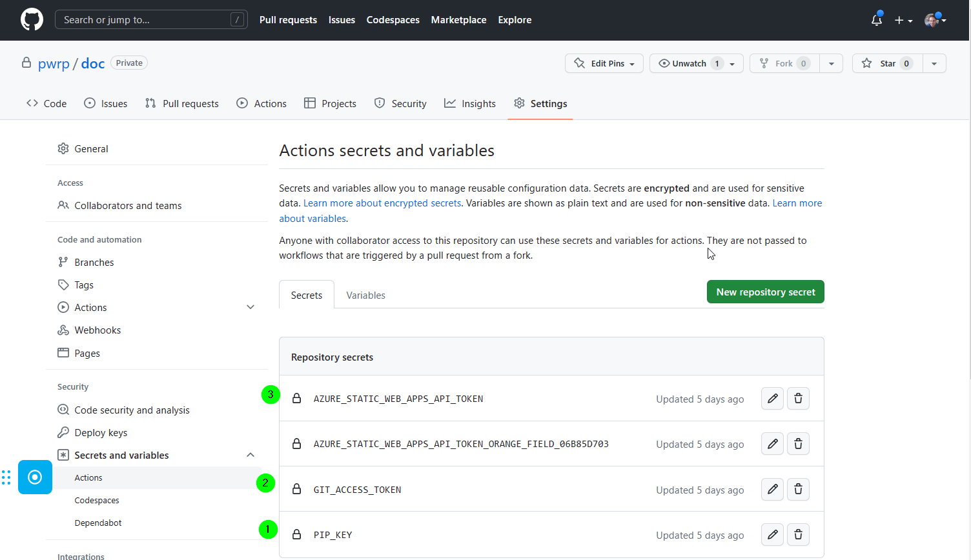
Task: Open Marketplace in top navigation
Action: pyautogui.click(x=458, y=20)
